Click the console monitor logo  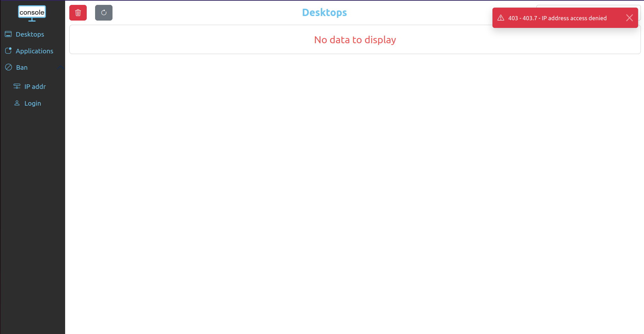pos(32,13)
